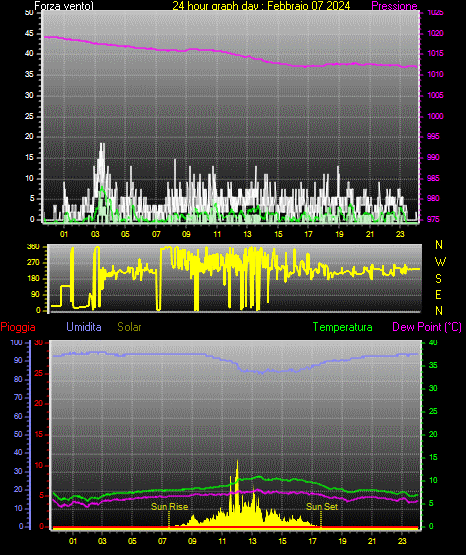Click the 'S' wind direction letter
The height and width of the screenshot is (555, 466).
pos(438,279)
